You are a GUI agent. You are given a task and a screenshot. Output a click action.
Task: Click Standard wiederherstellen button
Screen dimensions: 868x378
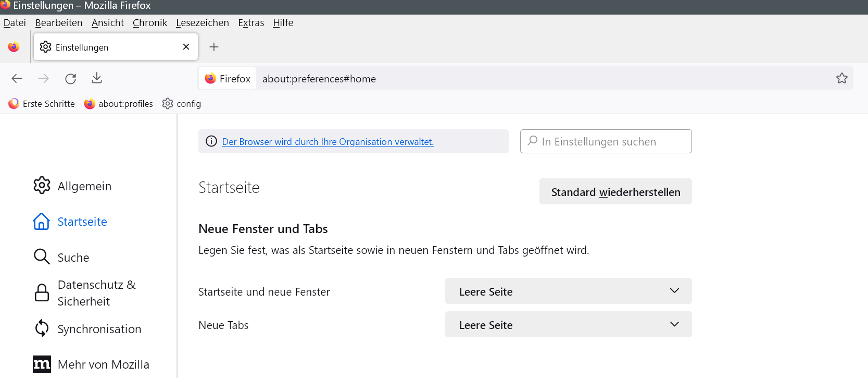pyautogui.click(x=615, y=192)
